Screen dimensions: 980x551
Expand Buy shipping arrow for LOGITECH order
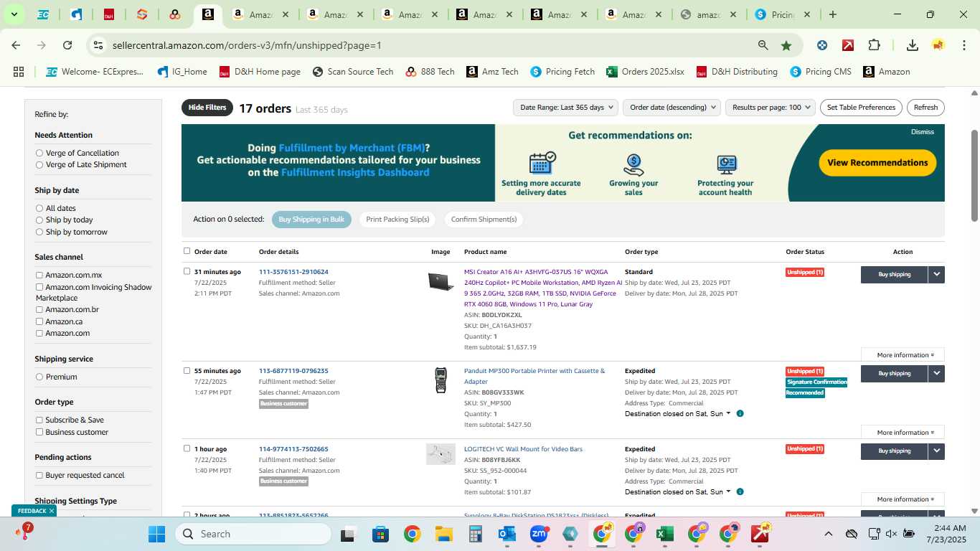point(936,451)
